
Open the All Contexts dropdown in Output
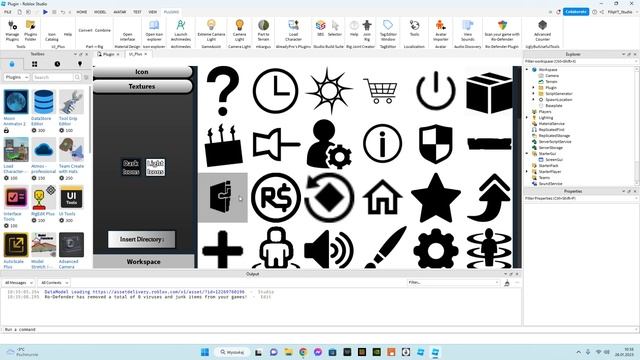coord(54,282)
